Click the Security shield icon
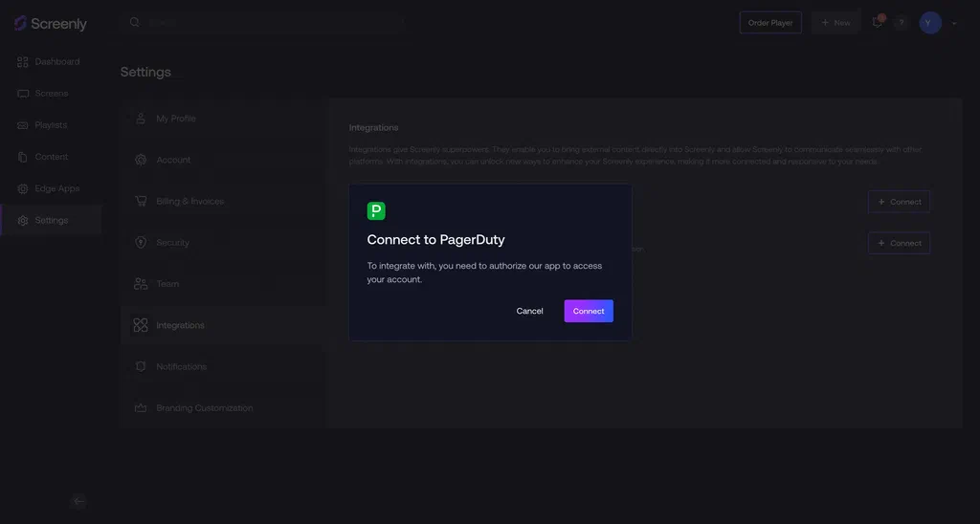The height and width of the screenshot is (524, 980). tap(141, 242)
